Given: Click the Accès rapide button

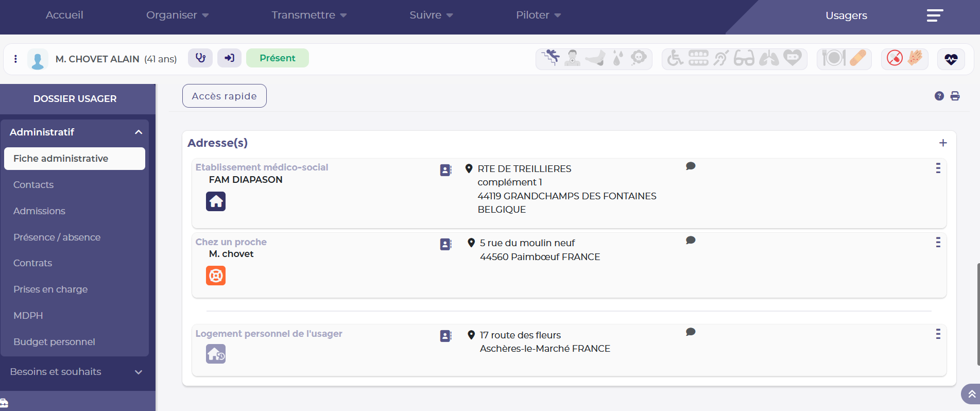Looking at the screenshot, I should click(x=224, y=96).
